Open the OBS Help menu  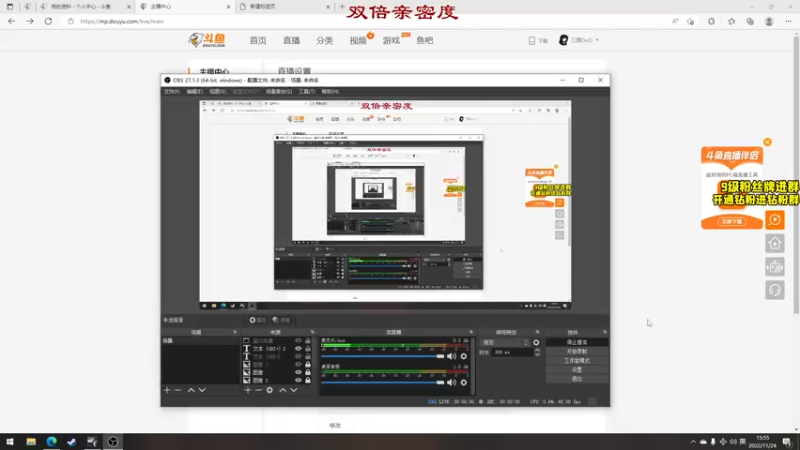(x=330, y=91)
